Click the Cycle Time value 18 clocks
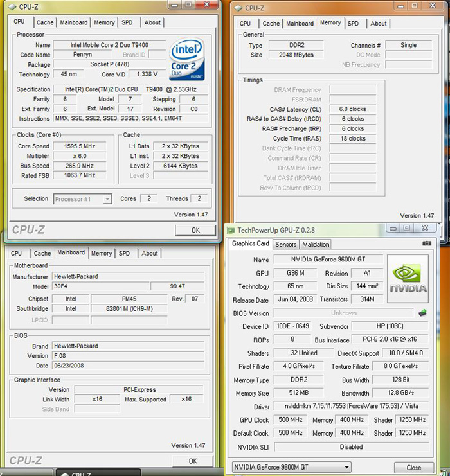Screen dimensions: 450x476 tap(353, 139)
